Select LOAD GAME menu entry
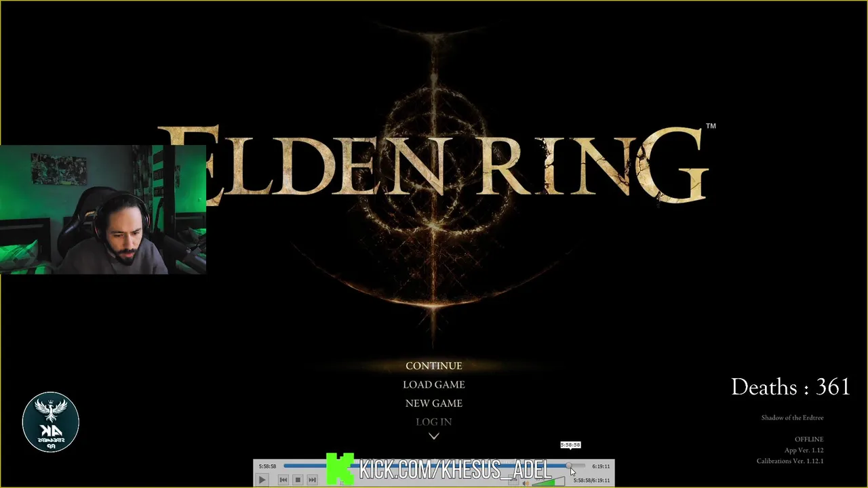The height and width of the screenshot is (488, 868). [433, 384]
